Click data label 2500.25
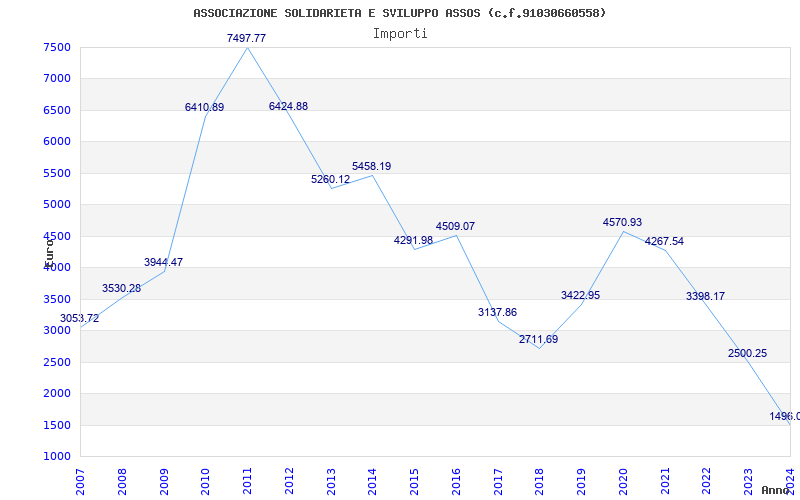Screen dimensions: 800x500 tap(747, 354)
